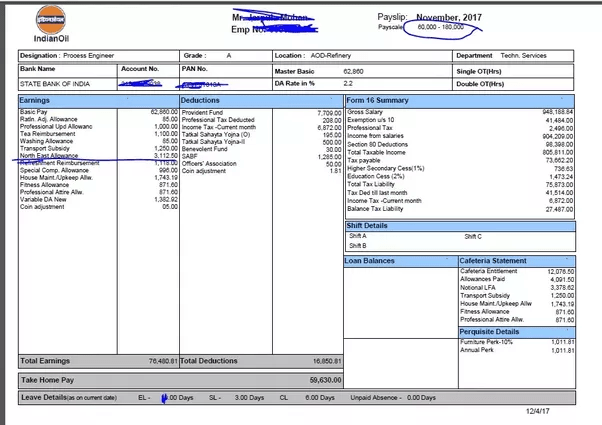Click the 'Tax Ded till last month' line
The height and width of the screenshot is (425, 602).
coord(460,193)
